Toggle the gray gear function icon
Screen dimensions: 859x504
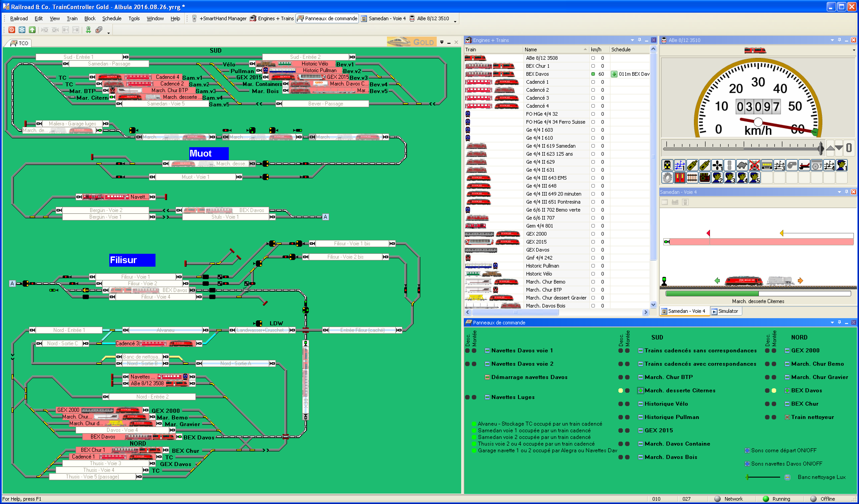tap(667, 178)
